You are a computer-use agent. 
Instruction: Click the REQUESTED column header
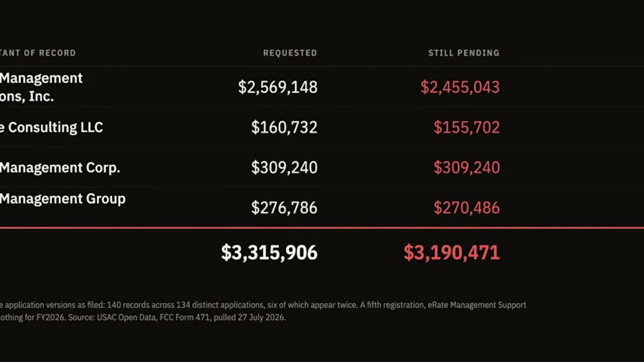[x=290, y=53]
